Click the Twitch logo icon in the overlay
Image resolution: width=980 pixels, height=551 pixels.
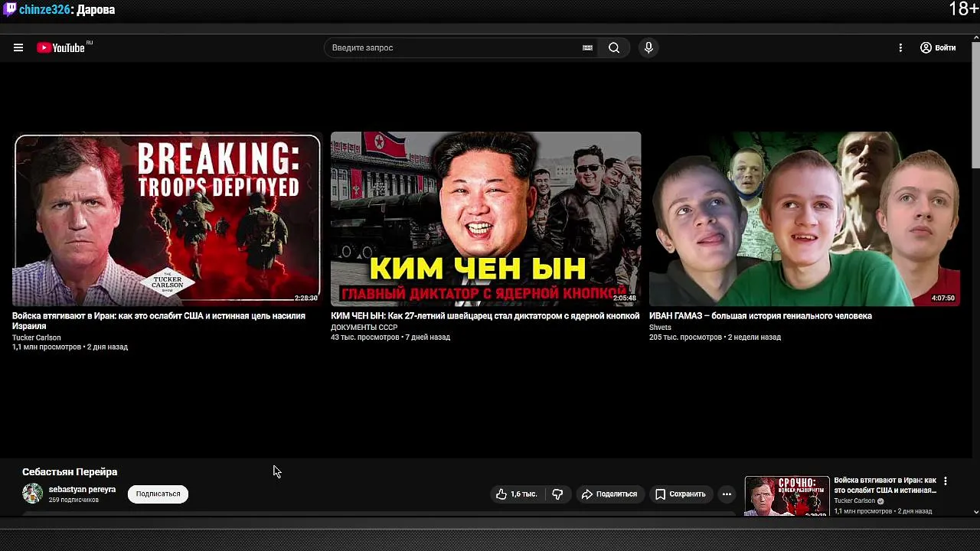tap(10, 9)
